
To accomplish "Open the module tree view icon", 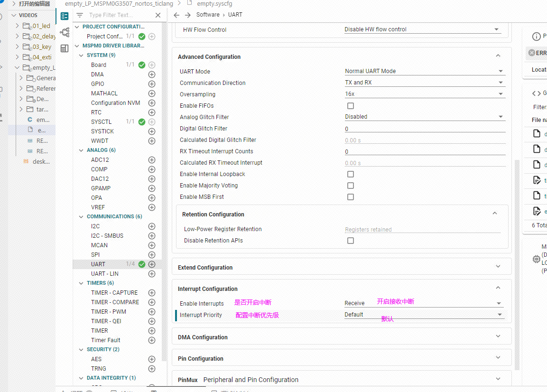I will (x=65, y=16).
